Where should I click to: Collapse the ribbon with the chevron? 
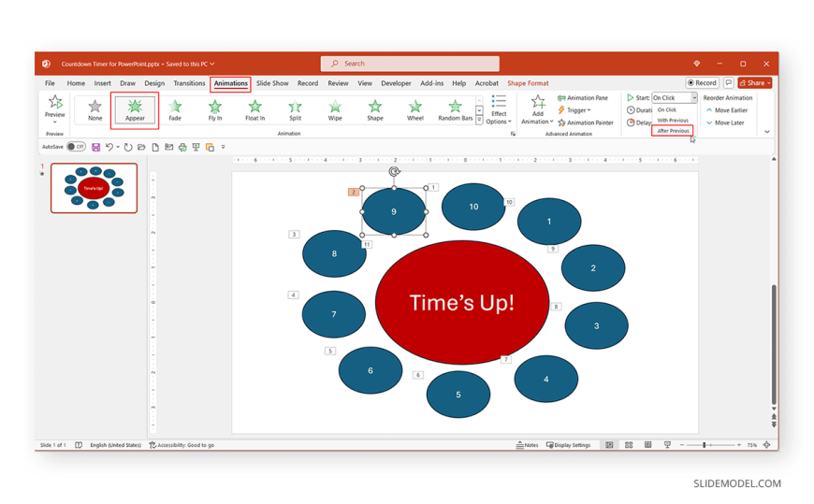(x=767, y=132)
